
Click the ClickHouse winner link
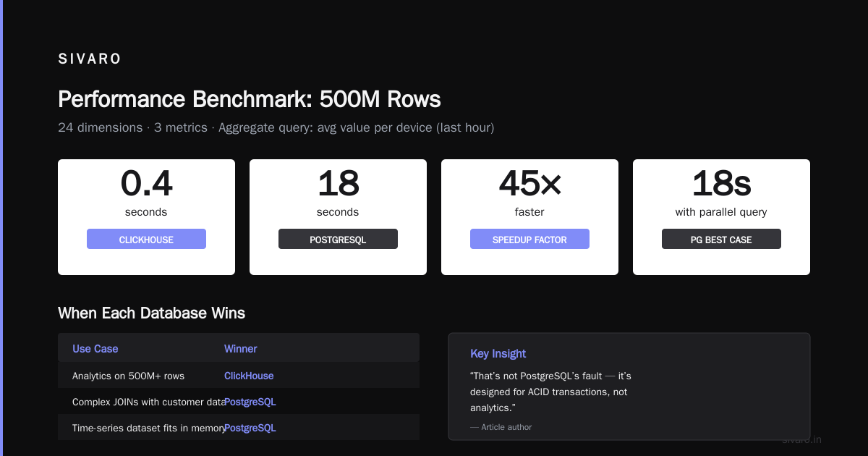[x=249, y=376]
